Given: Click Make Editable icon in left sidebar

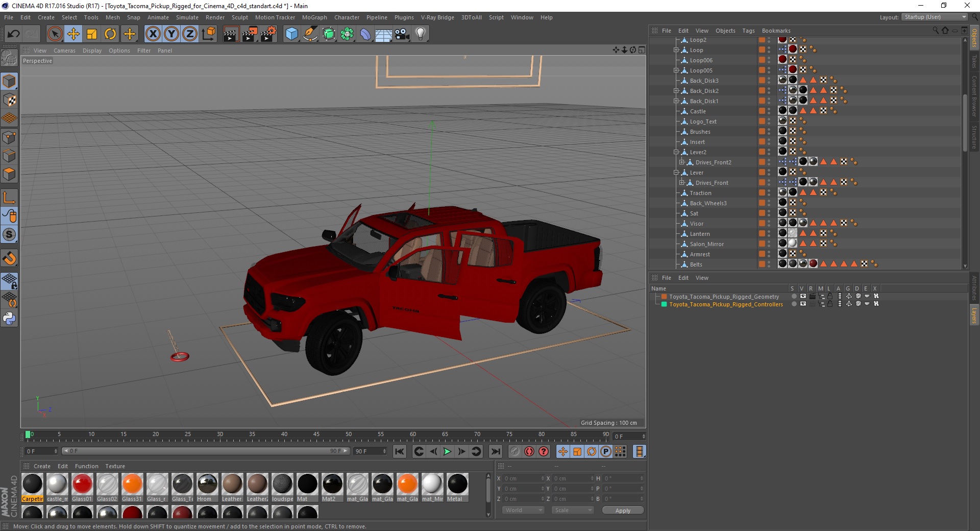Looking at the screenshot, I should [9, 58].
